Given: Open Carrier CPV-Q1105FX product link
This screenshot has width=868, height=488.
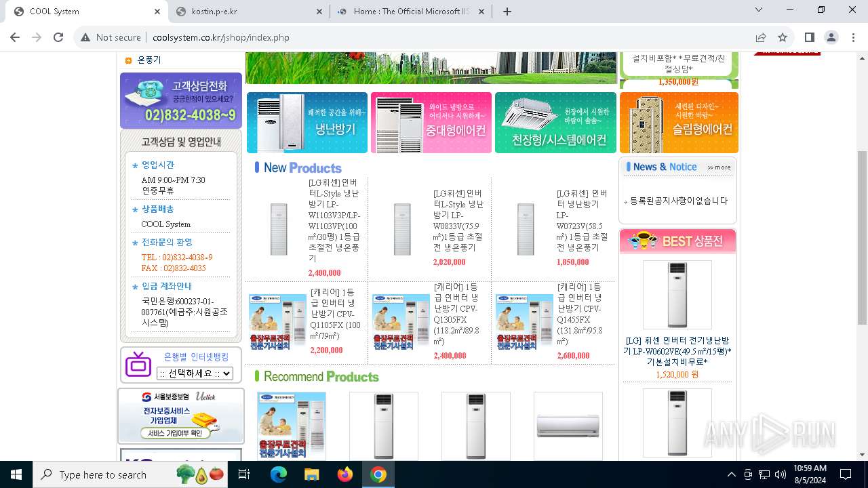Looking at the screenshot, I should [336, 314].
